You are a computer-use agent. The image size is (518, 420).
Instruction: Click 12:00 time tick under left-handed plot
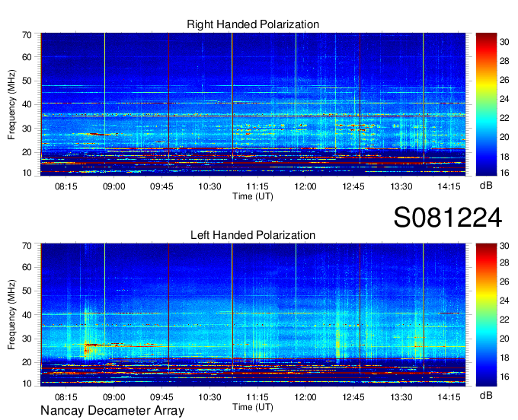(305, 397)
